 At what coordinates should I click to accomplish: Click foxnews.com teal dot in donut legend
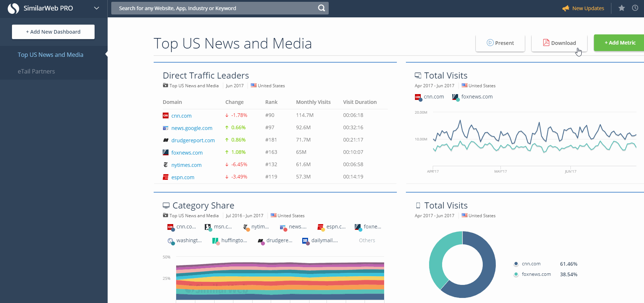point(516,274)
